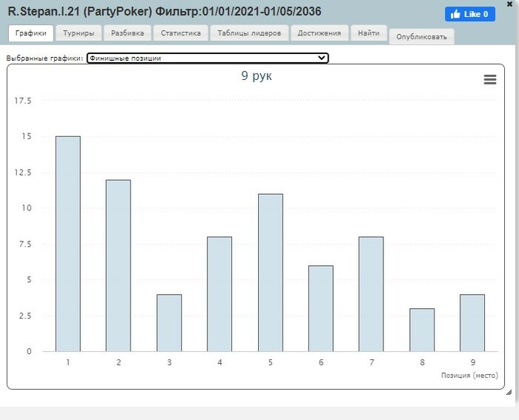Close the player statistics popup
Viewport: 519px width, 420px height.
[x=510, y=4]
